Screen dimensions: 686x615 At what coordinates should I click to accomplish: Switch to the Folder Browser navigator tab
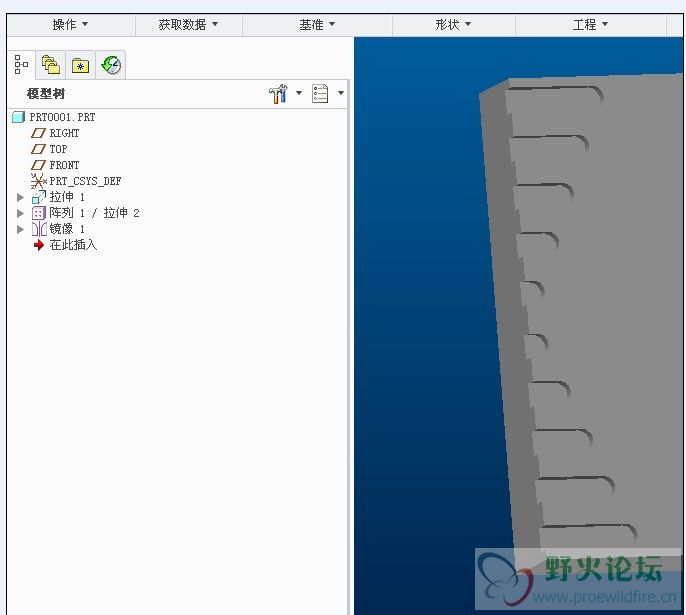pos(51,65)
